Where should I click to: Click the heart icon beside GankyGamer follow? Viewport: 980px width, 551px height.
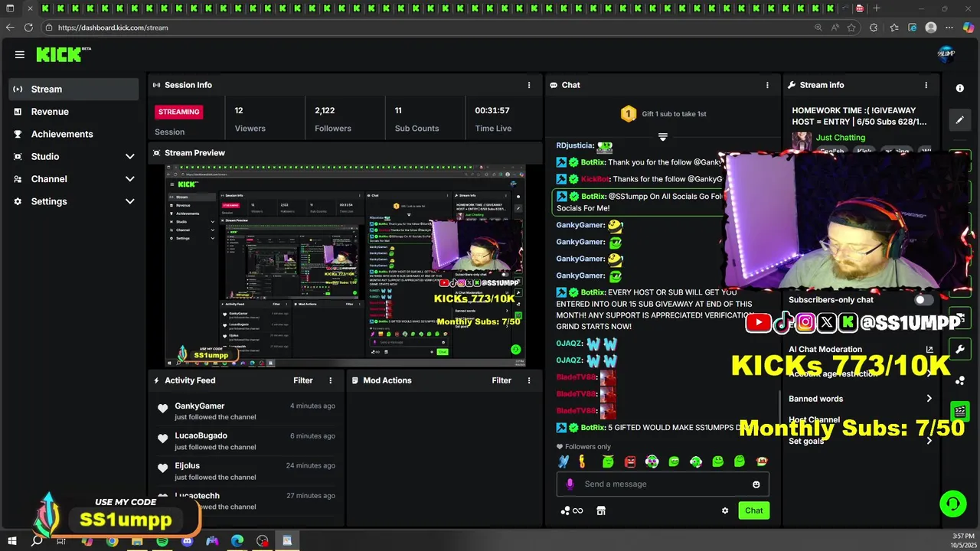tap(162, 409)
